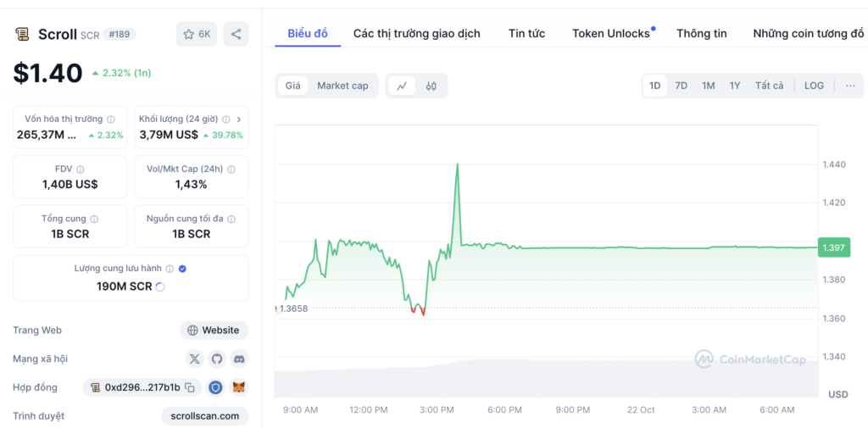
Task: Select the 1Y time range
Action: (x=735, y=86)
